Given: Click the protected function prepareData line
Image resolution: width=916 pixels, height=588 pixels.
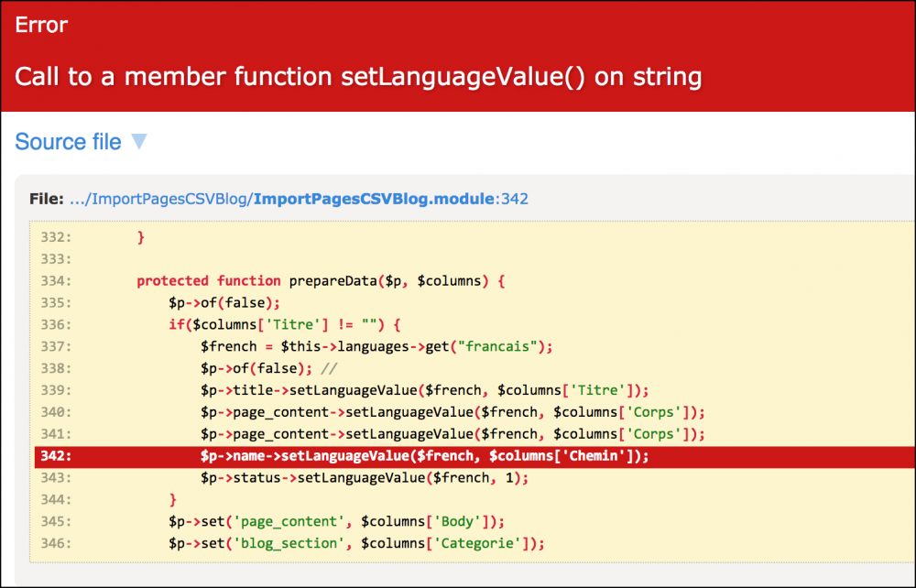Looking at the screenshot, I should click(321, 281).
